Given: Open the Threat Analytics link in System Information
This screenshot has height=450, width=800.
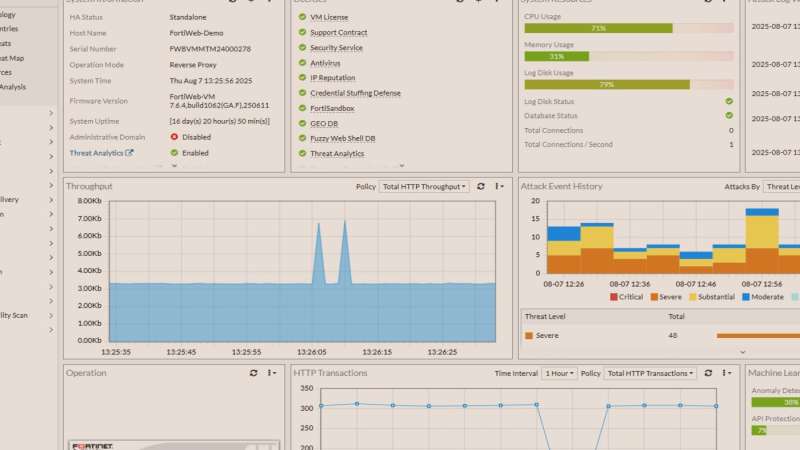Looking at the screenshot, I should pos(96,153).
